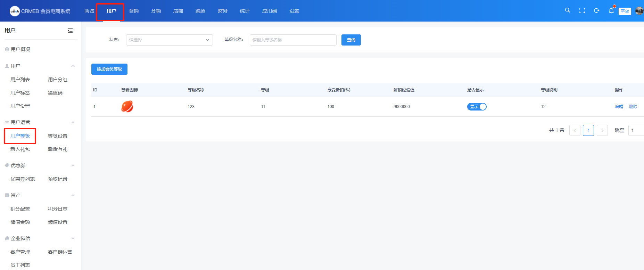Focus the 等级名称 input field
The width and height of the screenshot is (644, 270).
[x=293, y=40]
